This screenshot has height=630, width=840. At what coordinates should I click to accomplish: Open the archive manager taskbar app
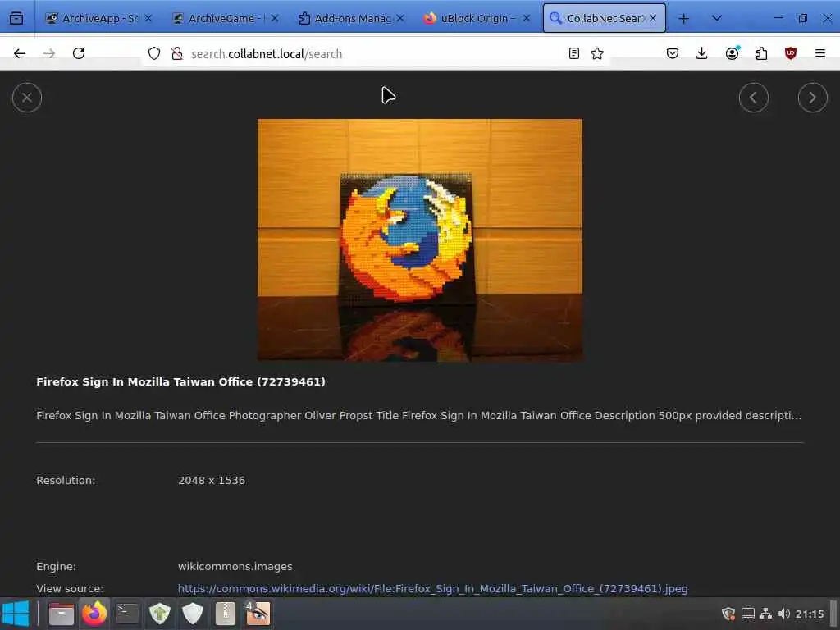[226, 614]
